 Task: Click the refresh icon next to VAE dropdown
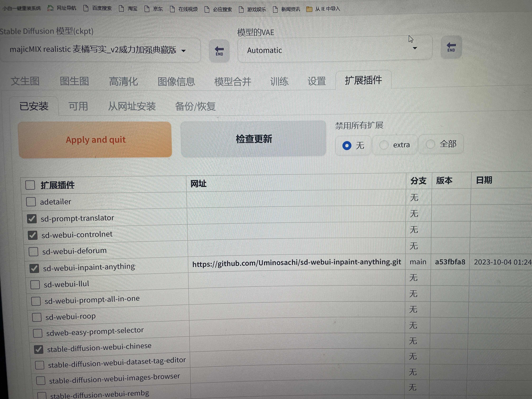coord(451,47)
